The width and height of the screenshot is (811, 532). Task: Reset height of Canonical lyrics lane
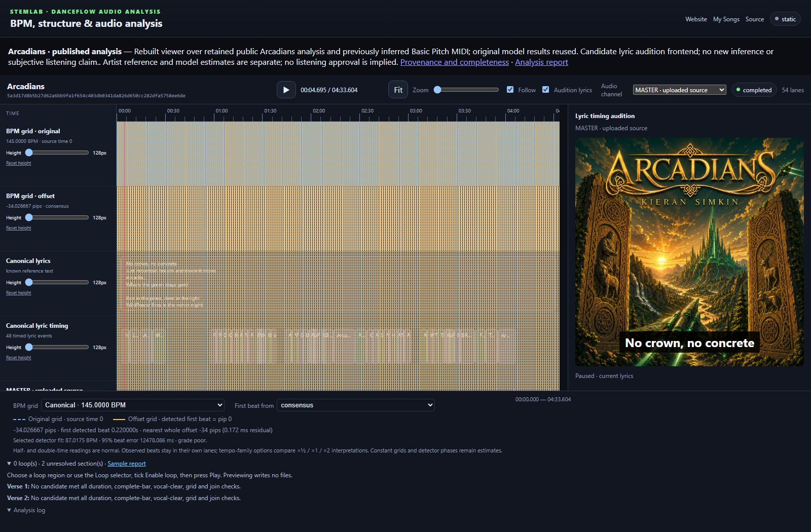point(18,293)
